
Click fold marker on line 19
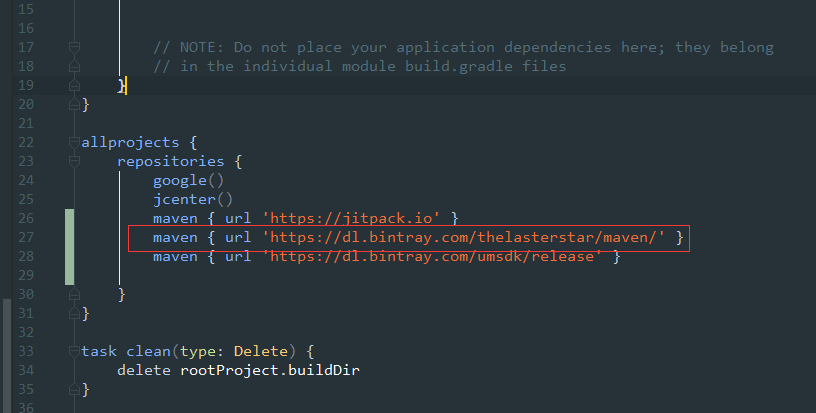point(74,85)
